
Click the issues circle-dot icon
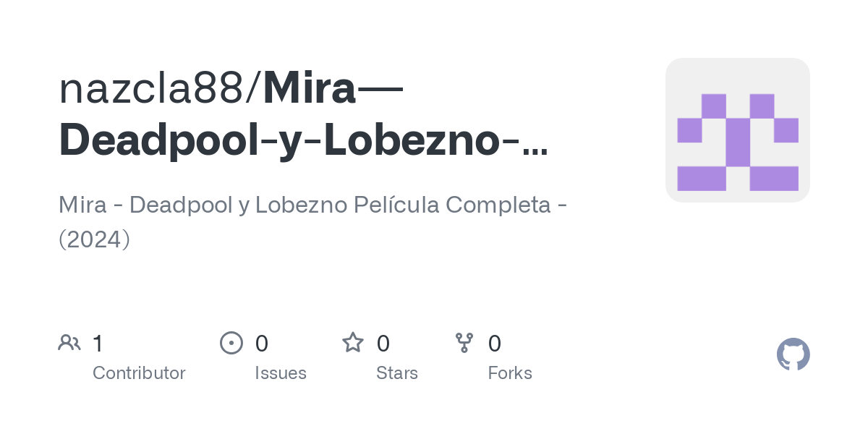(231, 342)
